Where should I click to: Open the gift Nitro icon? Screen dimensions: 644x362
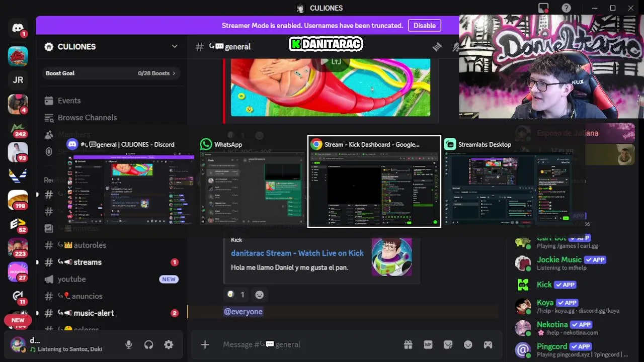tap(408, 344)
